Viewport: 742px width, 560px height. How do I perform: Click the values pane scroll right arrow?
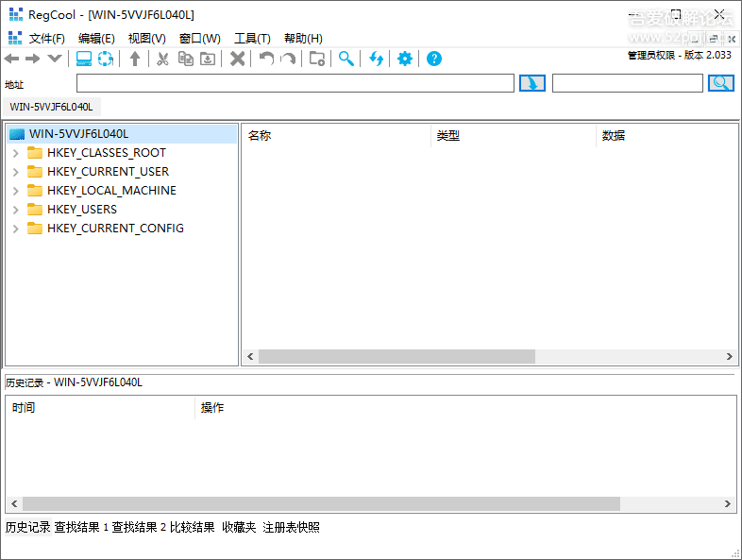click(729, 356)
